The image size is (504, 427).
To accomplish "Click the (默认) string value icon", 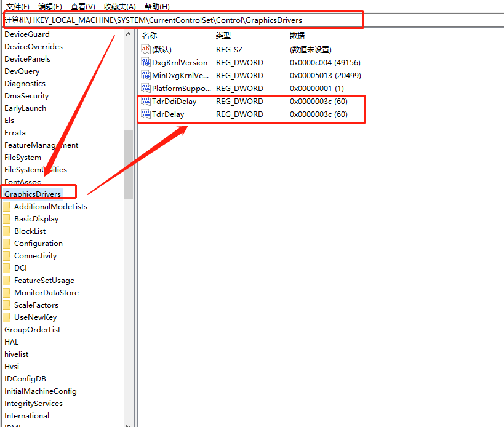I will click(x=146, y=49).
